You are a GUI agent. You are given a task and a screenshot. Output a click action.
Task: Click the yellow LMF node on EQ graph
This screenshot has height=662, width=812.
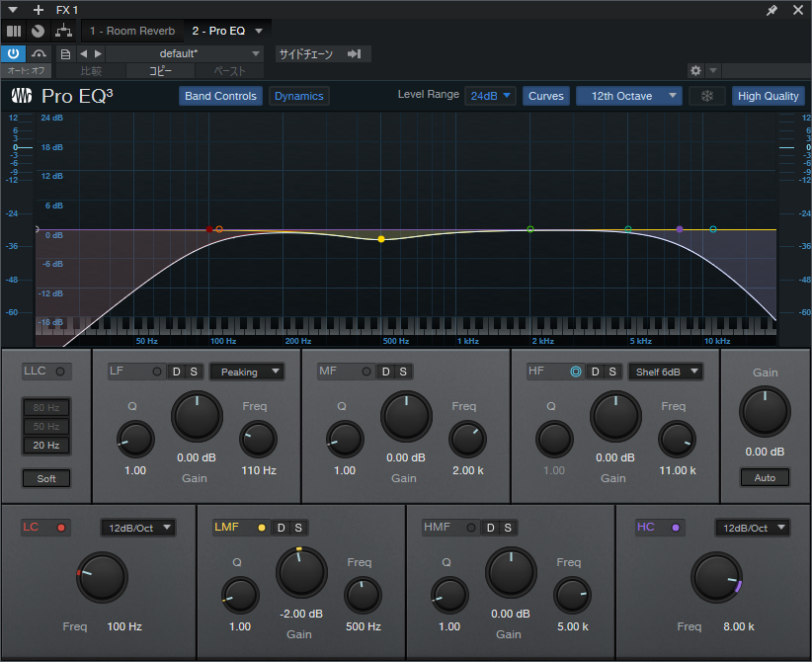[x=381, y=239]
